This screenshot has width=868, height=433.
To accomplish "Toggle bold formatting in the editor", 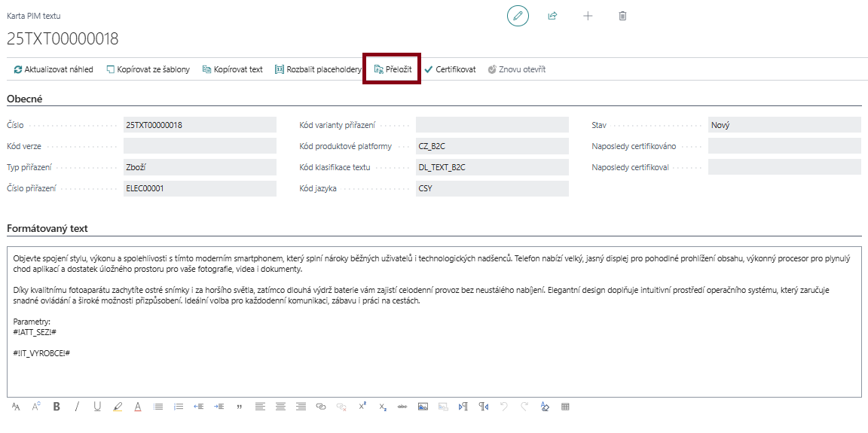I will pyautogui.click(x=57, y=407).
